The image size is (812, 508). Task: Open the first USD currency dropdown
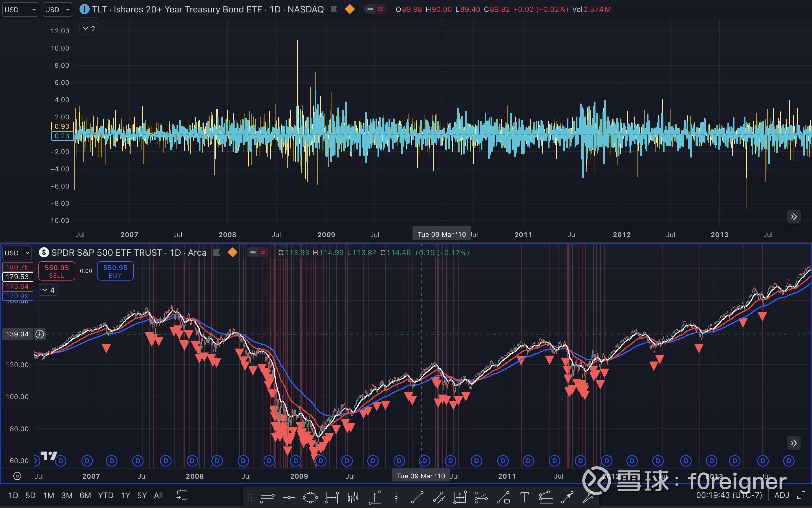20,9
